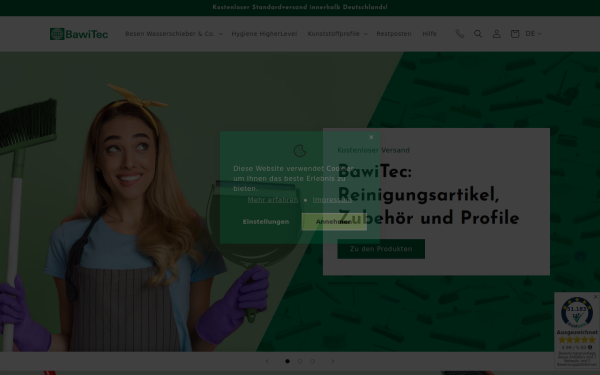Follow the Impressum link
Viewport: 600px width, 375px height.
pyautogui.click(x=332, y=200)
